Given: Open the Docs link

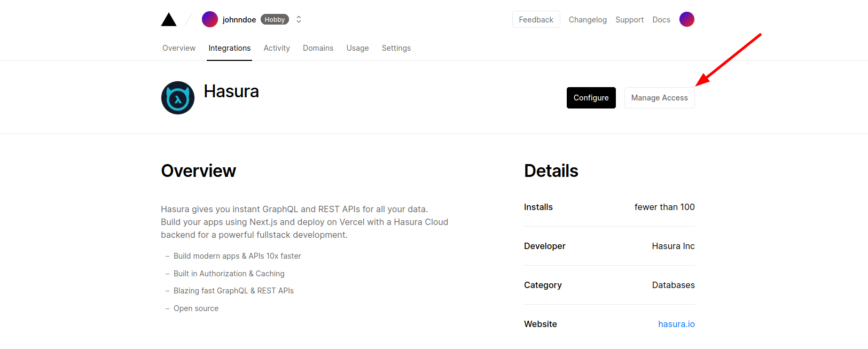Looking at the screenshot, I should point(661,20).
